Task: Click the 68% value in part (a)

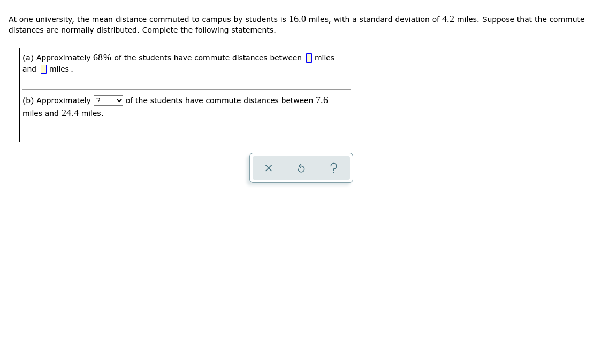Action: 101,57
